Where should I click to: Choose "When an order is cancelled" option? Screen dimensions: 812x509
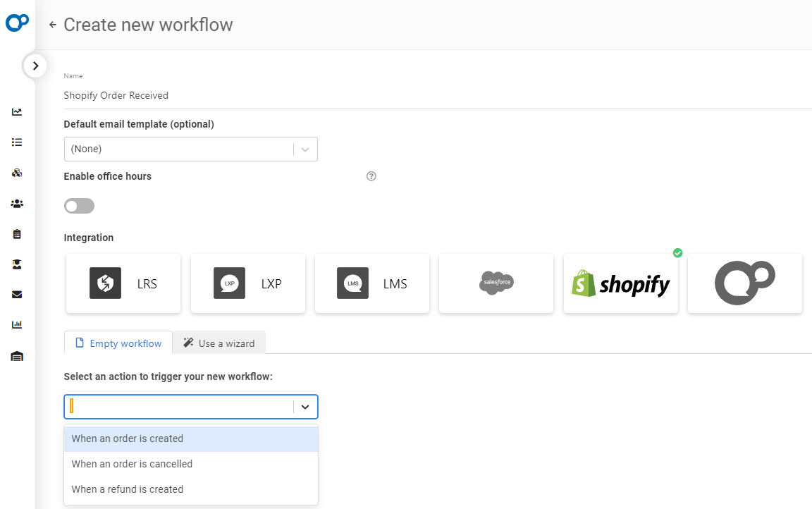coord(132,464)
